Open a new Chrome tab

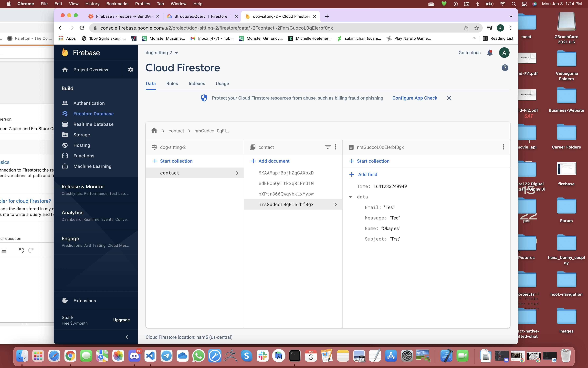pyautogui.click(x=327, y=16)
